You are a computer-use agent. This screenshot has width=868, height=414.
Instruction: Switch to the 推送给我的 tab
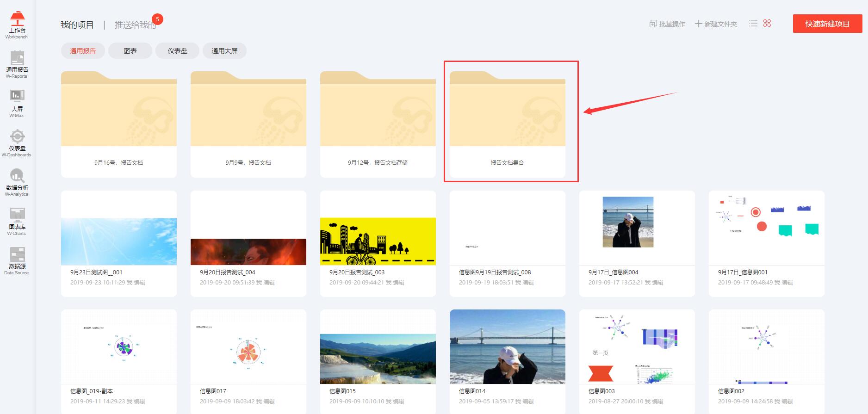tap(135, 25)
